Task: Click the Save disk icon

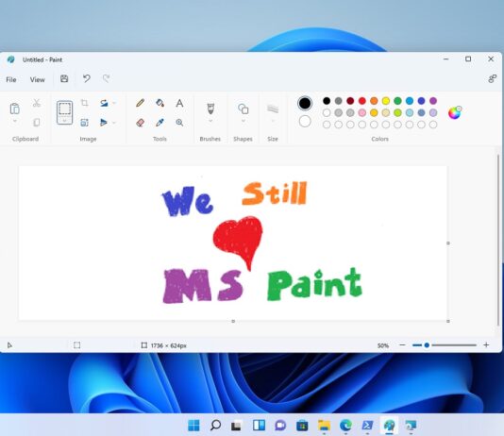Action: click(64, 78)
